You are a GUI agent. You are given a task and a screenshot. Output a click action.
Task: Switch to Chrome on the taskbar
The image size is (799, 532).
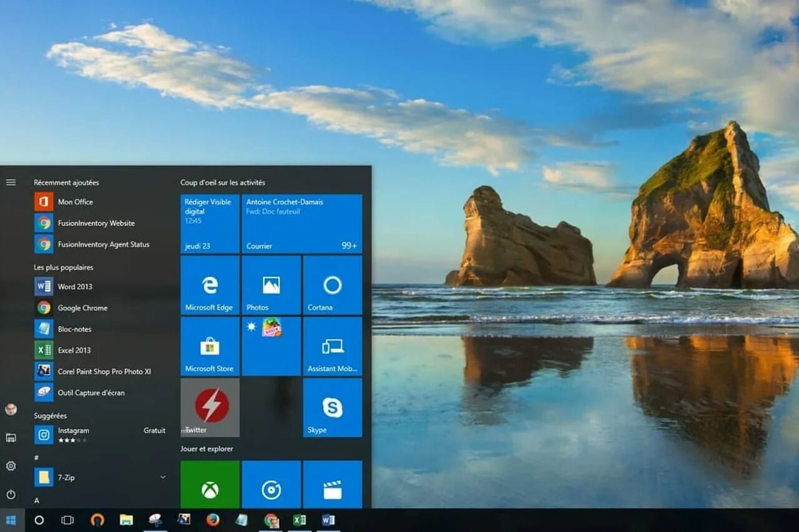click(x=271, y=520)
